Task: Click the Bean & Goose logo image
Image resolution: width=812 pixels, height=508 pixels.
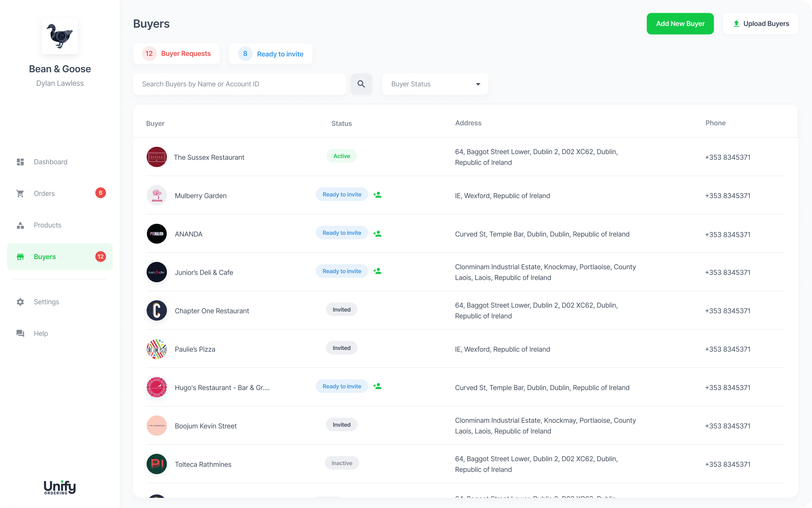Action: tap(60, 36)
